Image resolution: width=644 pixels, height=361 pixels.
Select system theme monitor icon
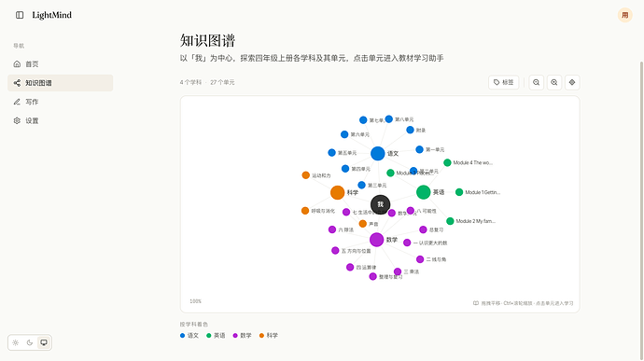tap(44, 342)
